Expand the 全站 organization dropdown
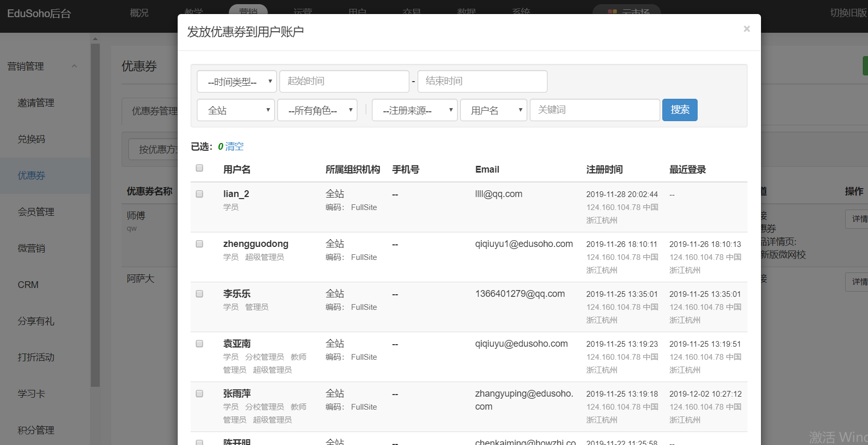This screenshot has height=445, width=868. point(235,110)
